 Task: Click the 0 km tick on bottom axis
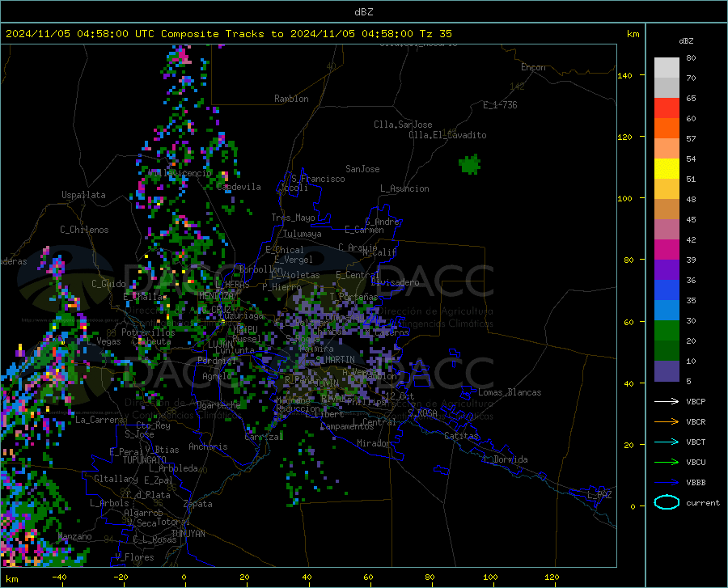pos(184,577)
